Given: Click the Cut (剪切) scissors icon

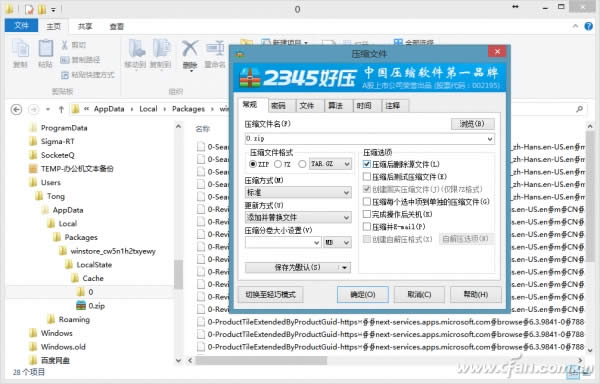Looking at the screenshot, I should pos(65,45).
